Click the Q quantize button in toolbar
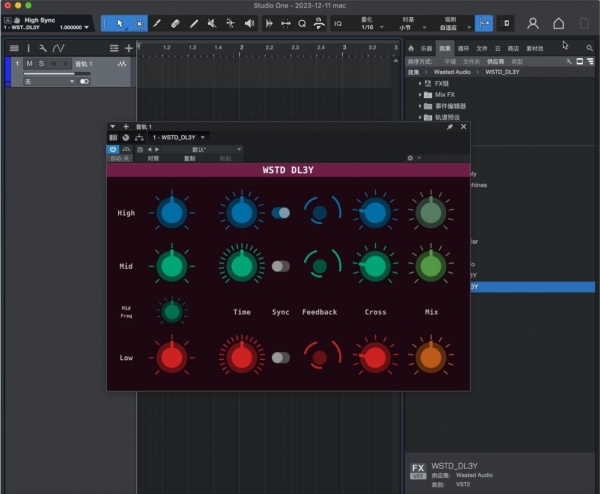This screenshot has width=600, height=494. [x=302, y=23]
